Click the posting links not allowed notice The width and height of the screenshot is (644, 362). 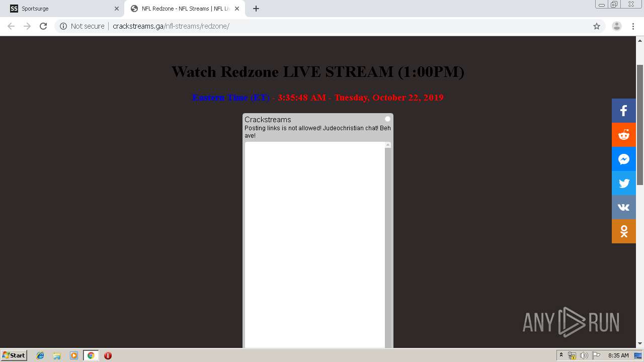[x=317, y=132]
